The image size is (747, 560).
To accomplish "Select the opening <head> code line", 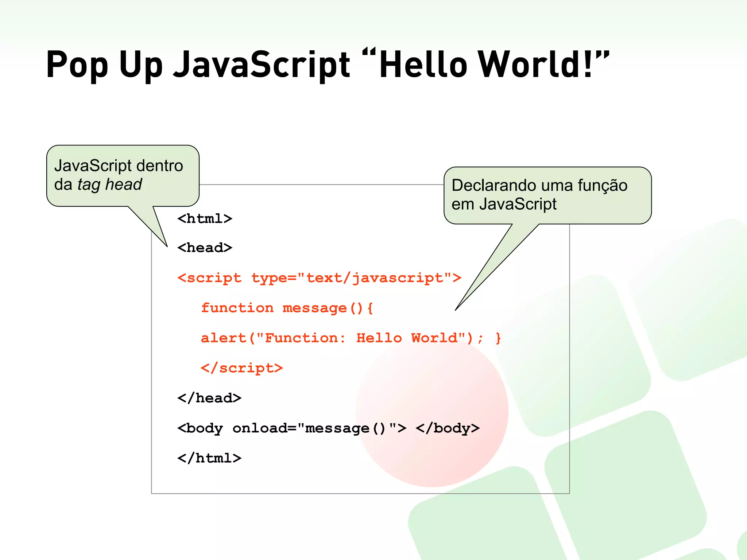I will (x=205, y=248).
